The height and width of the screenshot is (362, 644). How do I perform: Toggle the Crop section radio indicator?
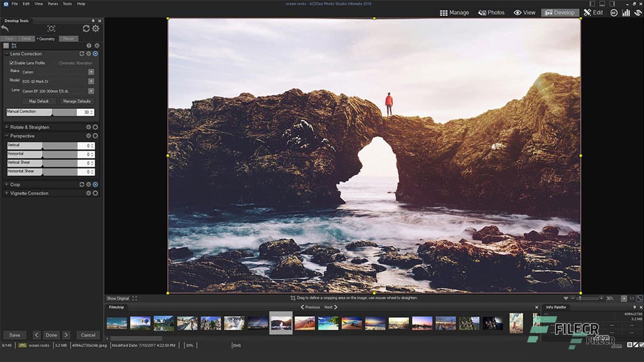point(95,185)
